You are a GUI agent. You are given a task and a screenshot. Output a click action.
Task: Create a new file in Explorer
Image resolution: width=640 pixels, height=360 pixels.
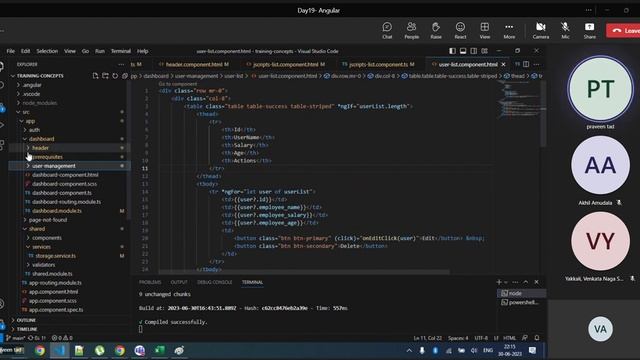96,76
